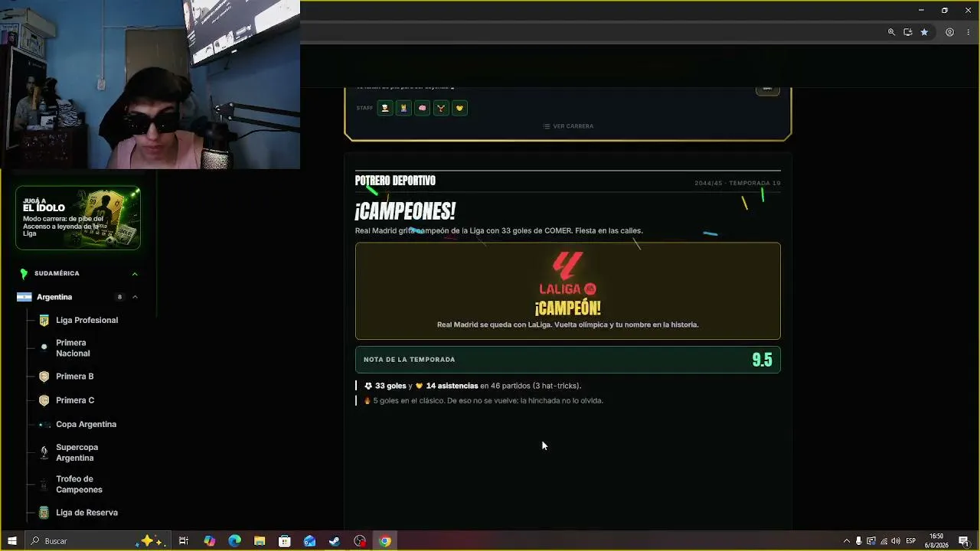Open Microsoft Store from the taskbar
Viewport: 980px width, 551px height.
pos(285,541)
